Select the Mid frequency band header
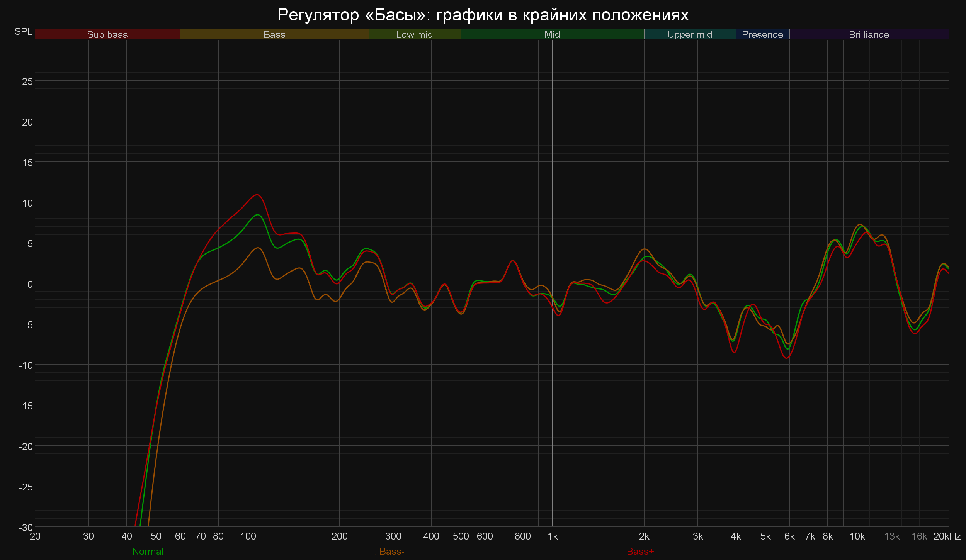Image resolution: width=966 pixels, height=560 pixels. (x=552, y=34)
